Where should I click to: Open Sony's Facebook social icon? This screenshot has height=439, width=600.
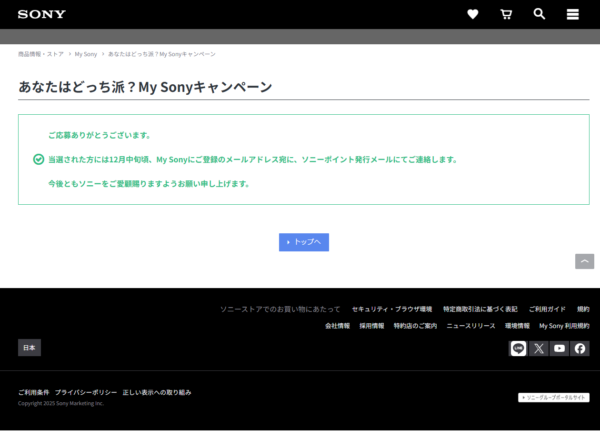(580, 348)
